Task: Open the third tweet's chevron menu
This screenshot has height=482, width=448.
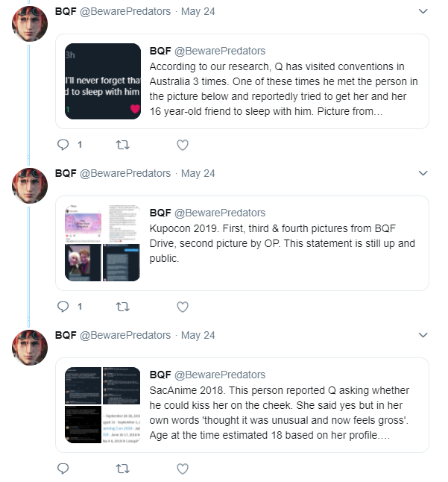Action: 423,335
